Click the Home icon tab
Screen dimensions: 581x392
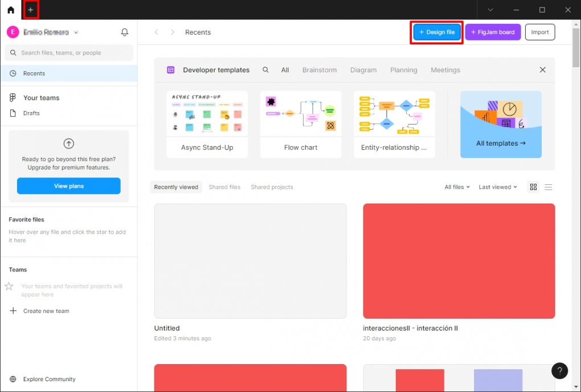pos(11,10)
